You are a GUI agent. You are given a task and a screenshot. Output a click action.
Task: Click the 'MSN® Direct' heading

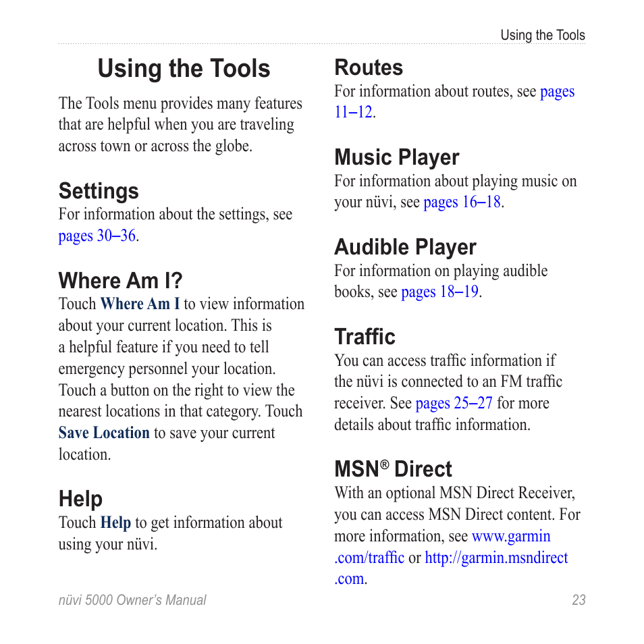click(393, 469)
